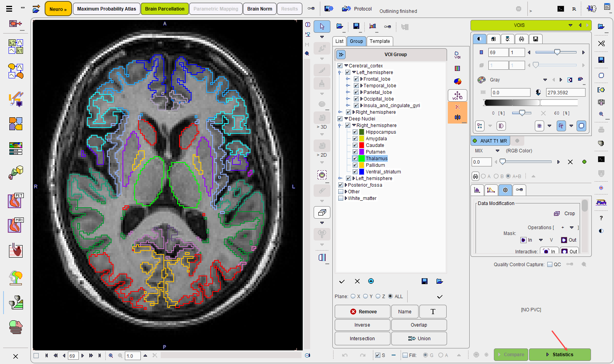Viewport: 614px width, 364px height.
Task: Click the slice number slider
Action: [556, 52]
